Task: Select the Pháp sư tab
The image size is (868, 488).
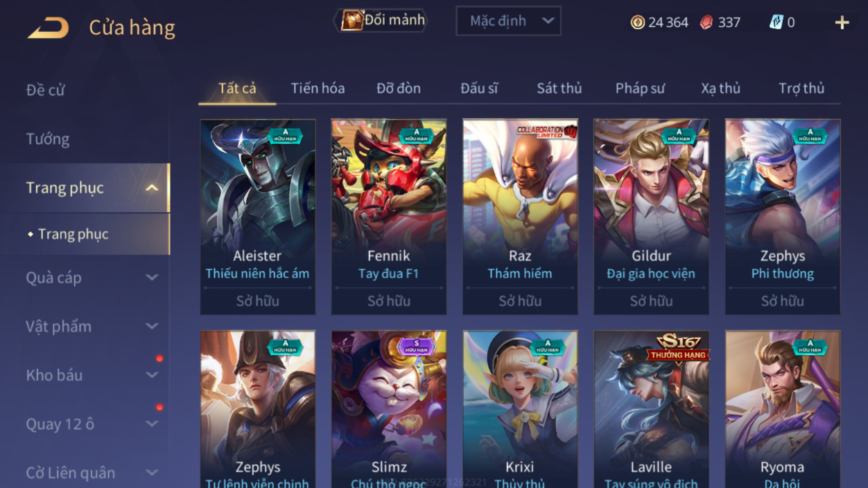Action: pos(640,88)
